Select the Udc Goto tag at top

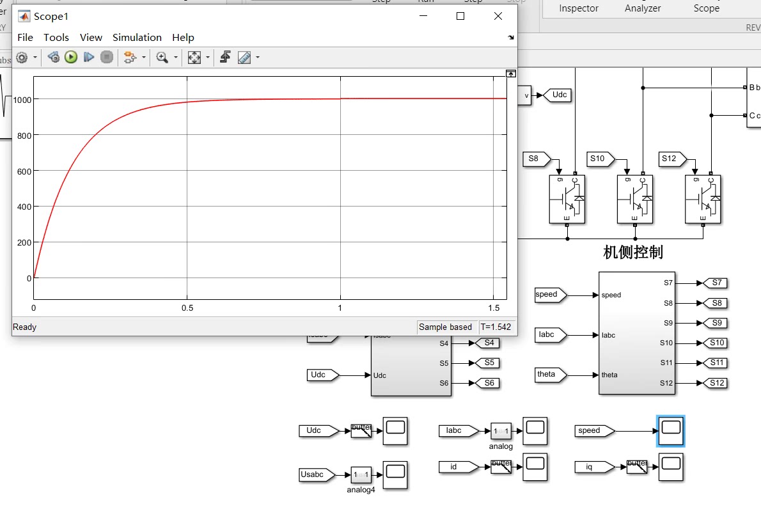click(x=557, y=95)
